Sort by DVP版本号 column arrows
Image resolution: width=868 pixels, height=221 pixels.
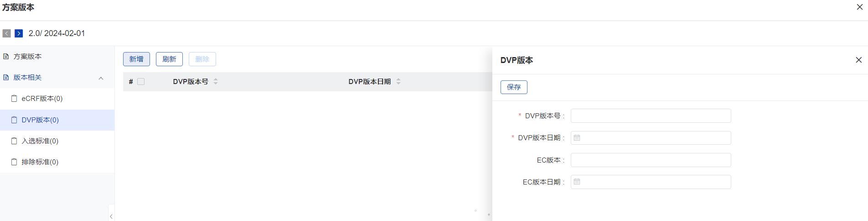[x=216, y=81]
